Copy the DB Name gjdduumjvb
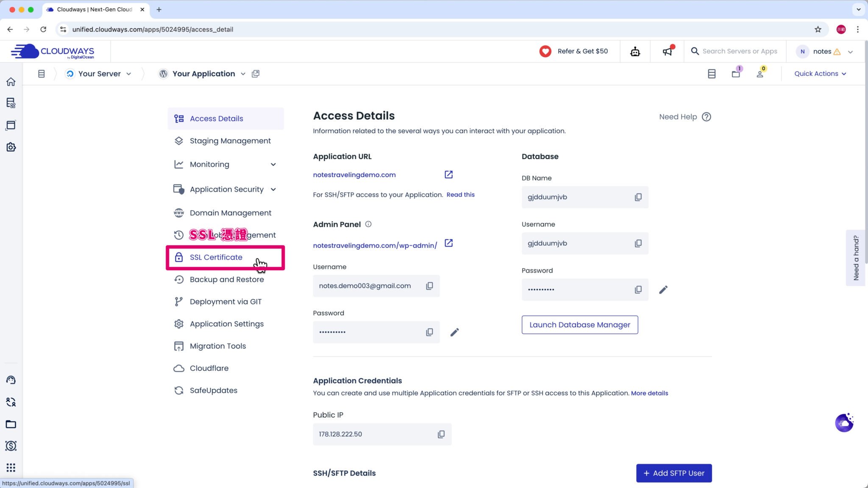 point(638,197)
